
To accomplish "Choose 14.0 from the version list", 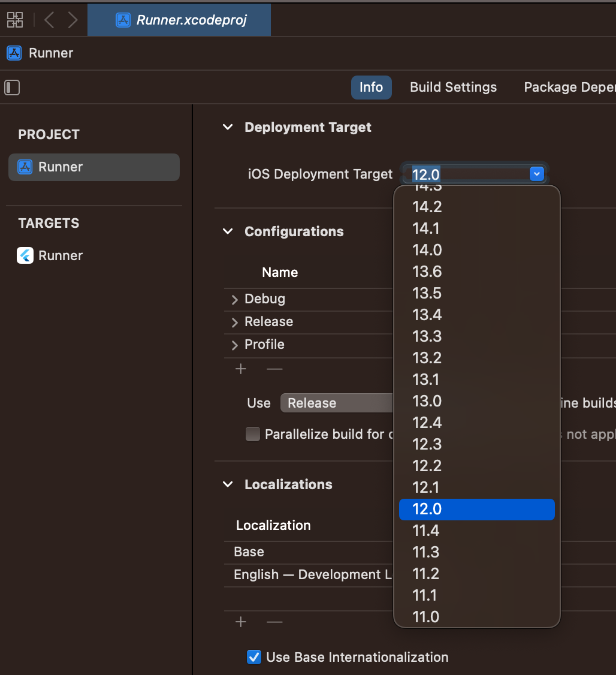I will tap(476, 250).
